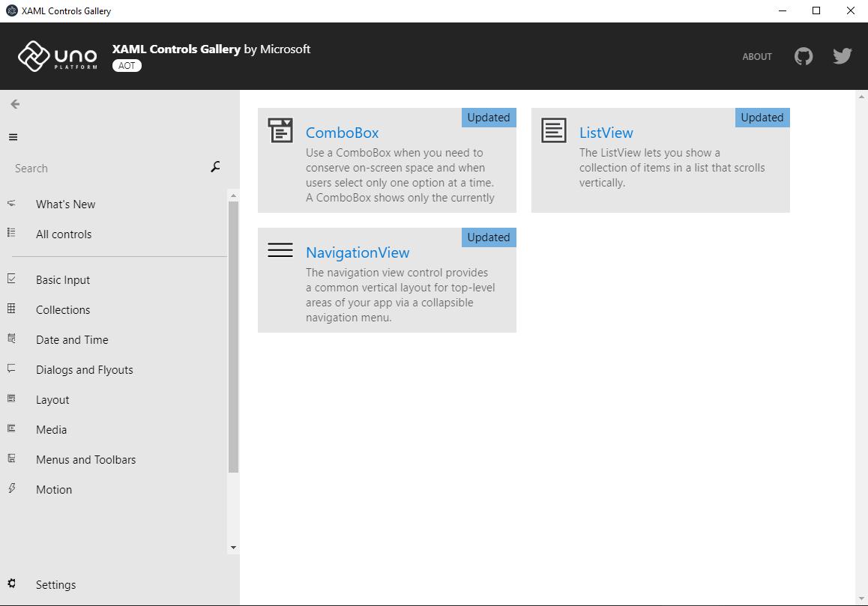This screenshot has height=606, width=868.
Task: Click the ABOUT link in the header
Action: [757, 56]
